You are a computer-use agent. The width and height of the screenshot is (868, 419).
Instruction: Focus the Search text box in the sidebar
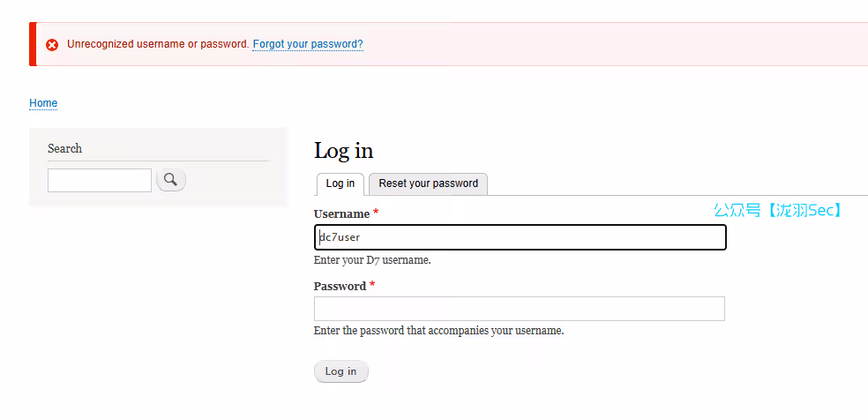pyautogui.click(x=100, y=180)
